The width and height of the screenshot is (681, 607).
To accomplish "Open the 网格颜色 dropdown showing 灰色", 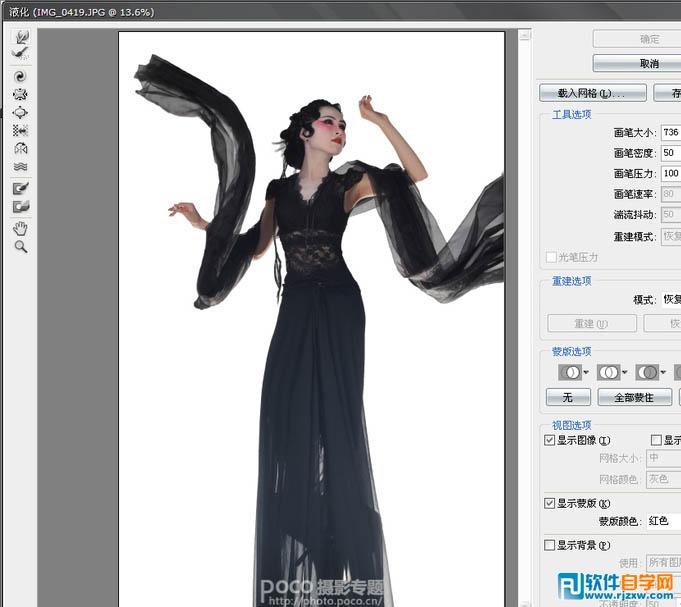I will [x=664, y=479].
